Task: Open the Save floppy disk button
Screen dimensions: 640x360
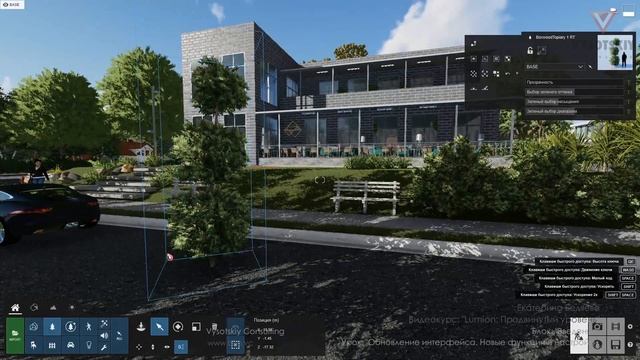Action: click(x=616, y=345)
